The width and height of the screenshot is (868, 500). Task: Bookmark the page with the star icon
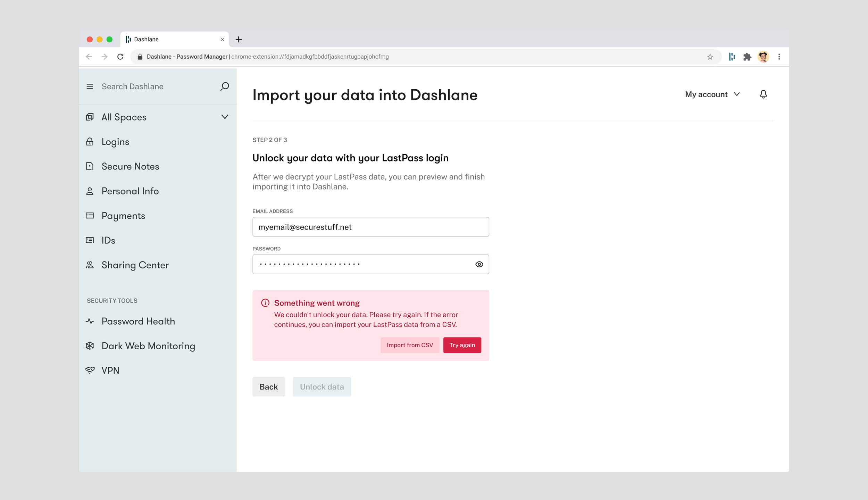tap(710, 57)
